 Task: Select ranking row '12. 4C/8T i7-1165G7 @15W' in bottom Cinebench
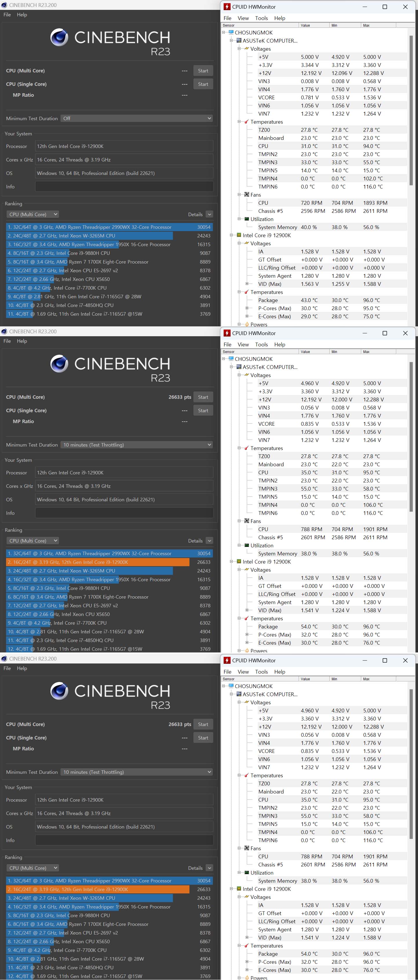pyautogui.click(x=109, y=976)
